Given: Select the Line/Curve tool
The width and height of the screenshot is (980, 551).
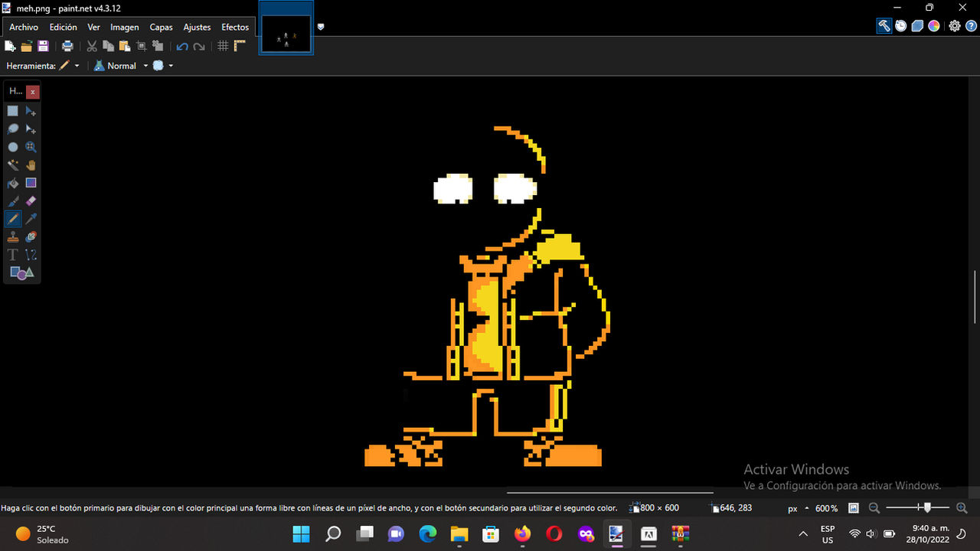Looking at the screenshot, I should [x=31, y=255].
